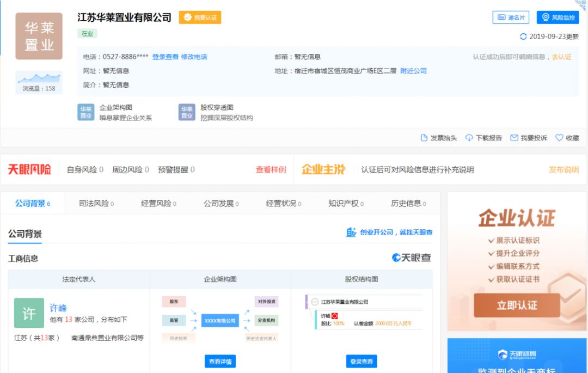The width and height of the screenshot is (588, 373).
Task: Open the 天眼标局 banner ad
Action: 517,356
